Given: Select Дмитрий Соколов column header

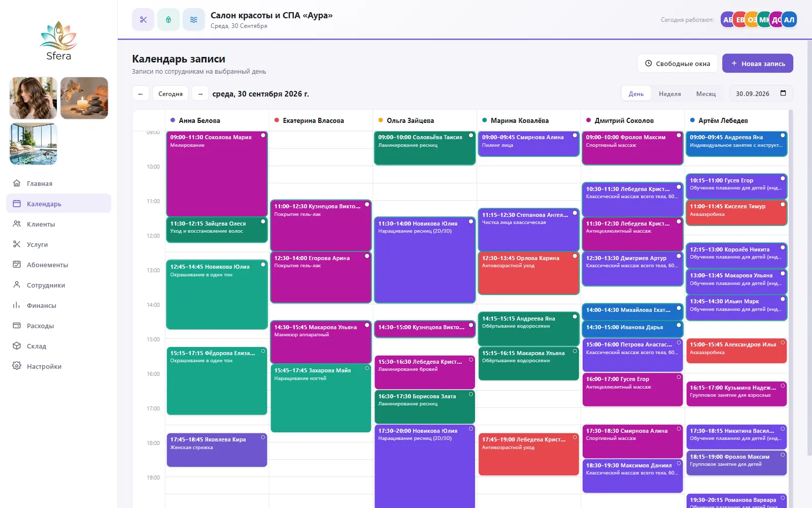Looking at the screenshot, I should tap(633, 120).
